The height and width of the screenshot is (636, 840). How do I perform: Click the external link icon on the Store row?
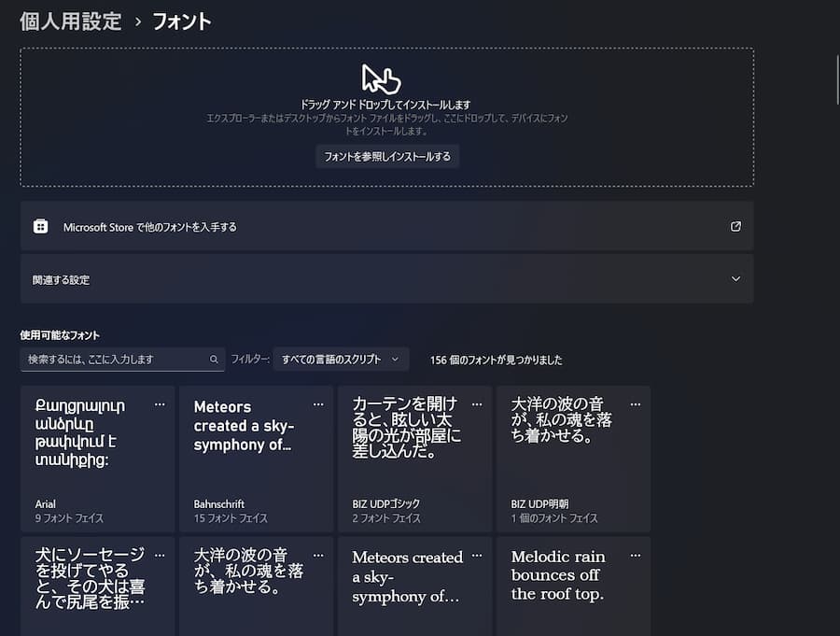[x=735, y=225]
